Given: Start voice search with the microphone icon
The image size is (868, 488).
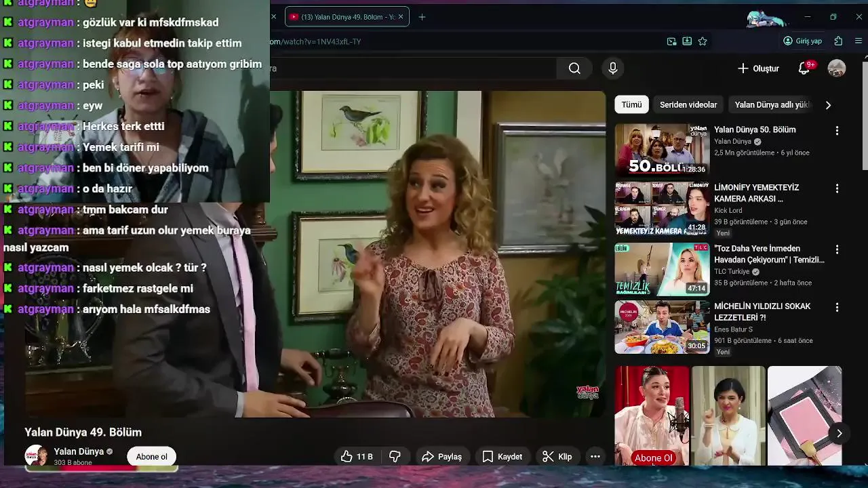Looking at the screenshot, I should [x=613, y=68].
